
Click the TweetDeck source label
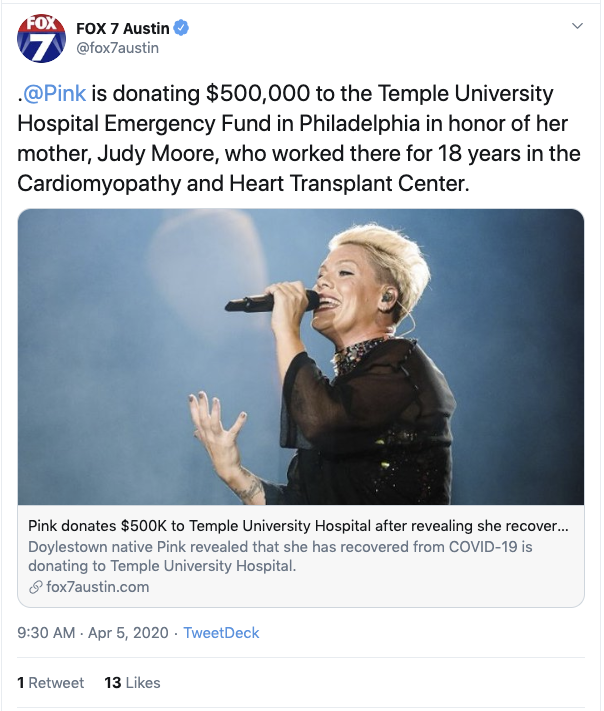pyautogui.click(x=222, y=633)
